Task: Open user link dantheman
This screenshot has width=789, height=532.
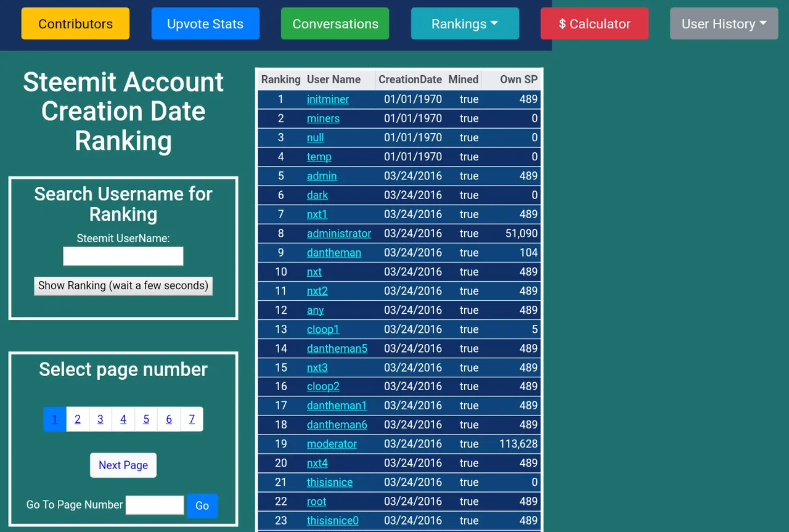Action: pyautogui.click(x=334, y=252)
